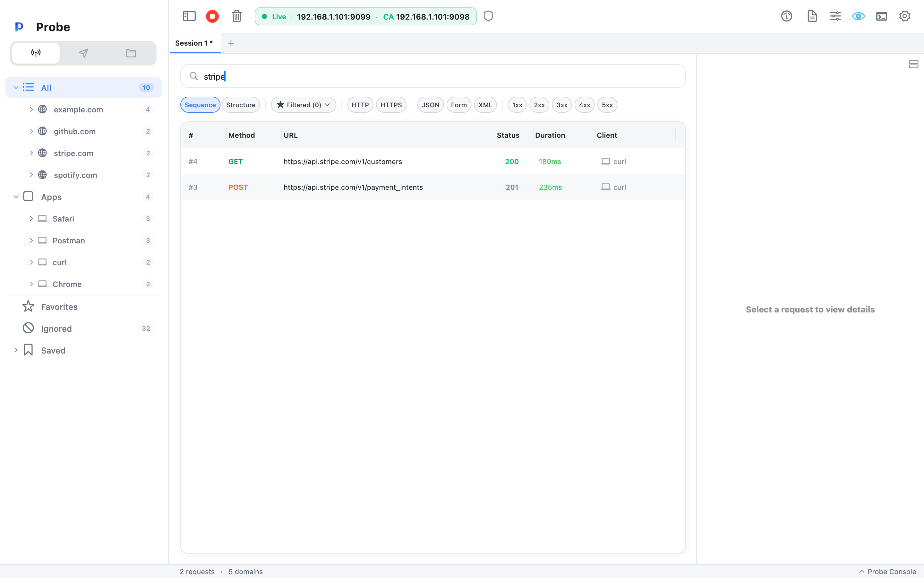Expand the Safari app entry
This screenshot has width=924, height=578.
31,218
